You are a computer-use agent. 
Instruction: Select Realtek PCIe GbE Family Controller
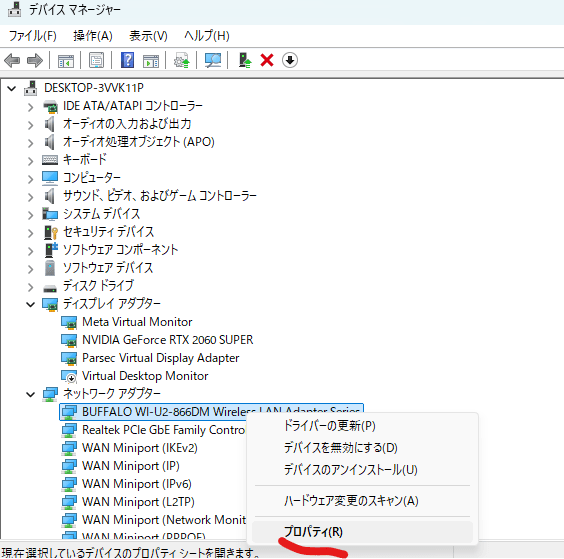tap(163, 430)
